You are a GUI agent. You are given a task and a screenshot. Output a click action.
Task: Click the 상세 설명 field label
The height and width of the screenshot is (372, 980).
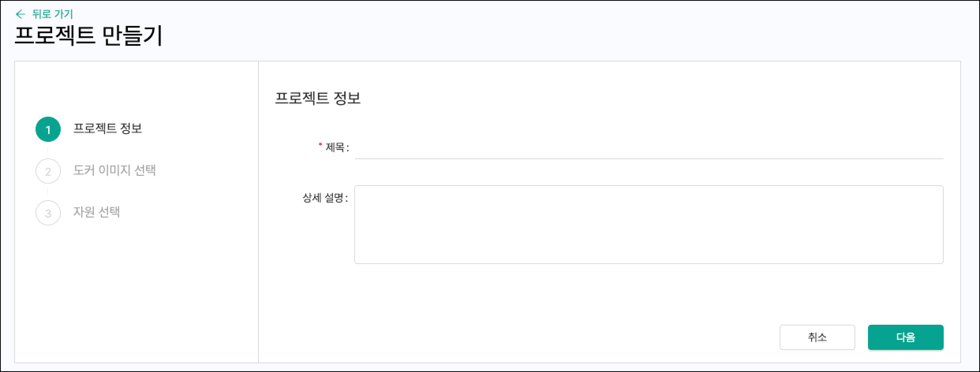tap(324, 198)
